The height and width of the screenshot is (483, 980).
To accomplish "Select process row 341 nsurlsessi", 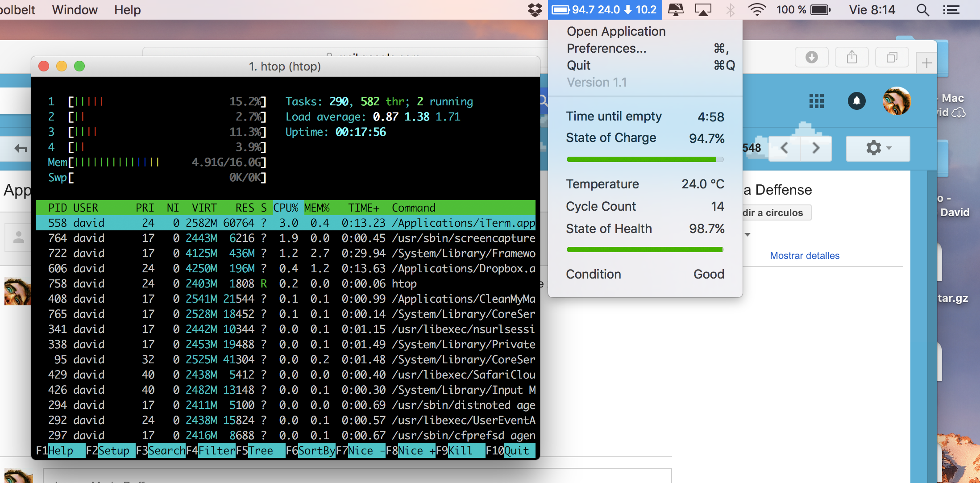I will click(x=286, y=329).
